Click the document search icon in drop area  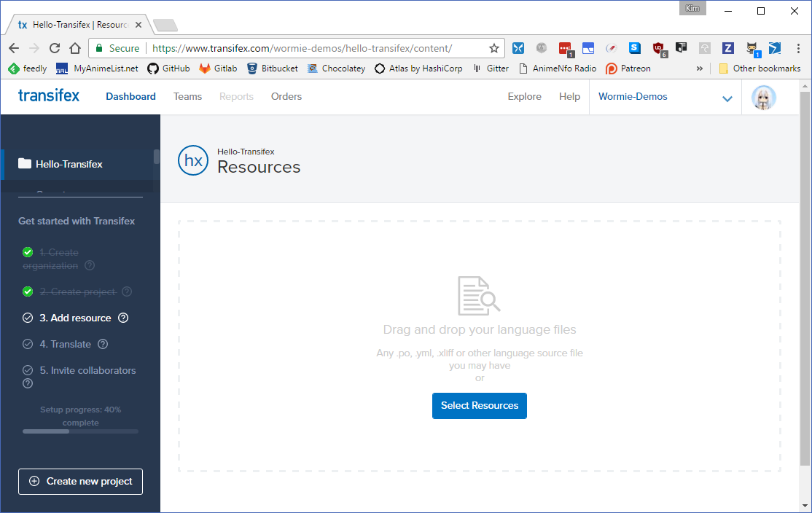[479, 296]
